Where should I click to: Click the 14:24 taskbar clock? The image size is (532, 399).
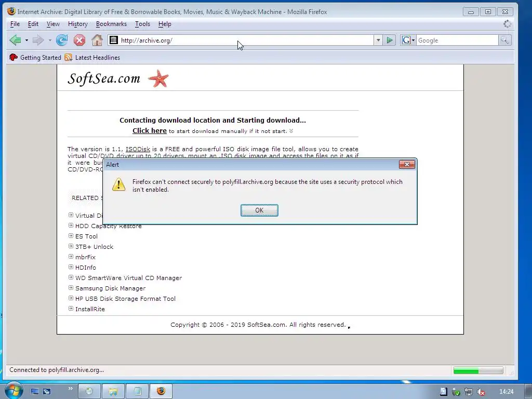click(x=506, y=392)
